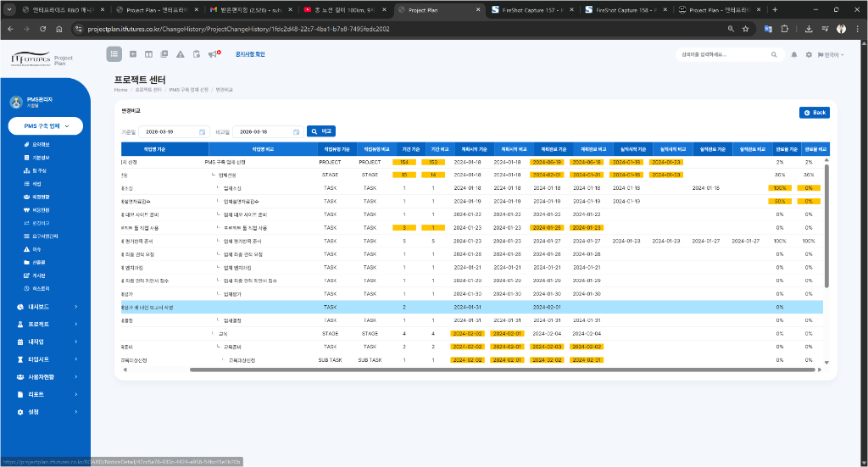Select the list view icon in the toolbar

pyautogui.click(x=114, y=53)
